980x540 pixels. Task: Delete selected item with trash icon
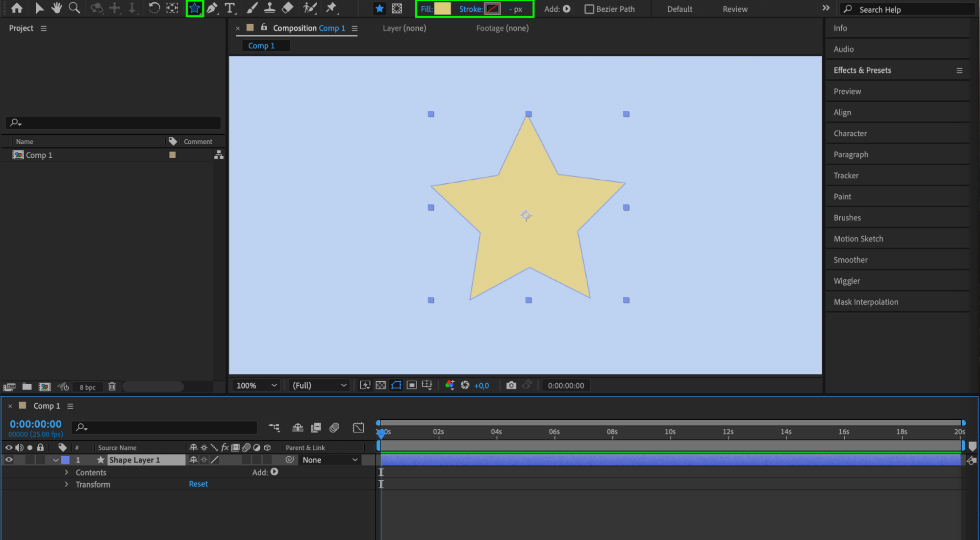pyautogui.click(x=112, y=387)
